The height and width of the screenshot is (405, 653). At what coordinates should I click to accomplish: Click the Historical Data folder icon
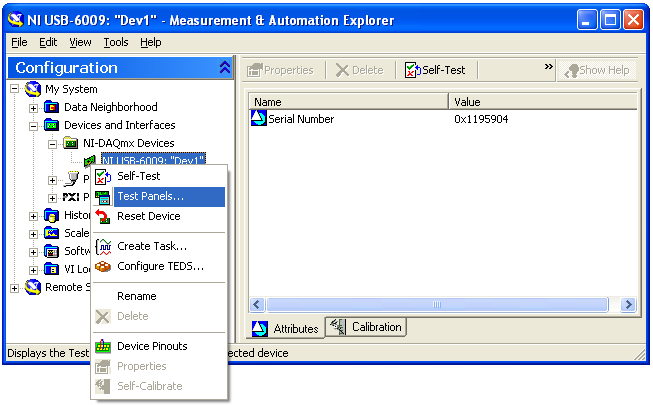pyautogui.click(x=51, y=215)
